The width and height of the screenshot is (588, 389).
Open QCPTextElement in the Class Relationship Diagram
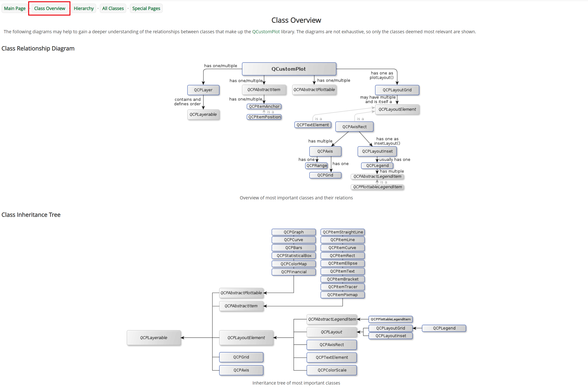313,125
